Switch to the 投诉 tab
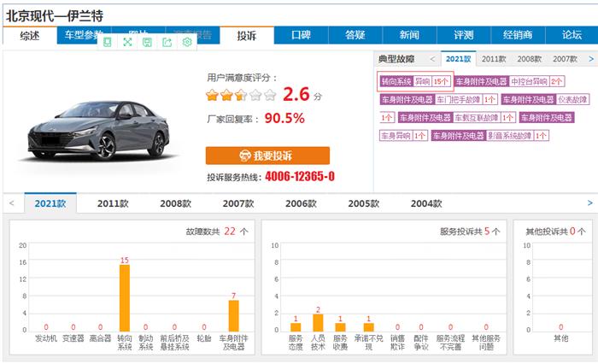 point(246,36)
